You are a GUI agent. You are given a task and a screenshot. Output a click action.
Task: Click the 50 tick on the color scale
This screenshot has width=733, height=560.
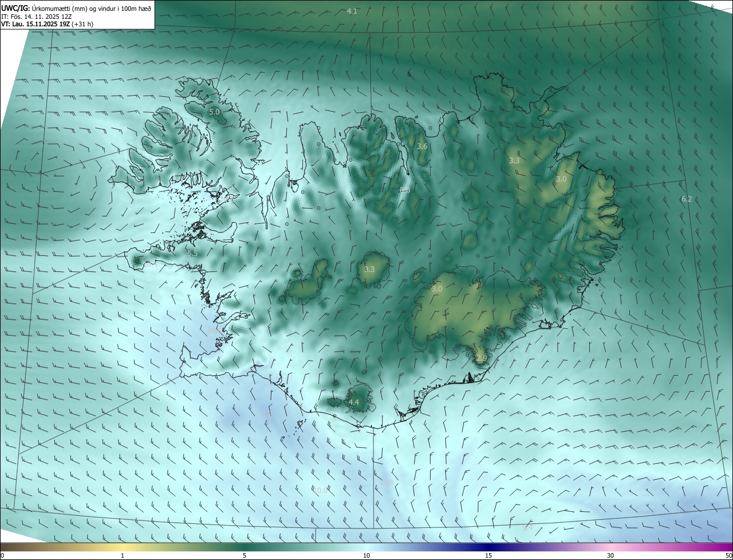[728, 555]
